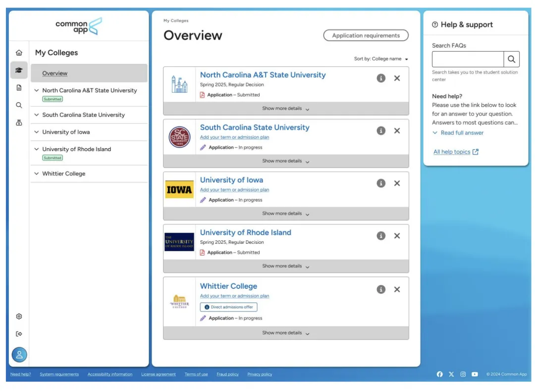Open the Financial Aid money bag icon
This screenshot has width=535, height=392.
point(19,122)
